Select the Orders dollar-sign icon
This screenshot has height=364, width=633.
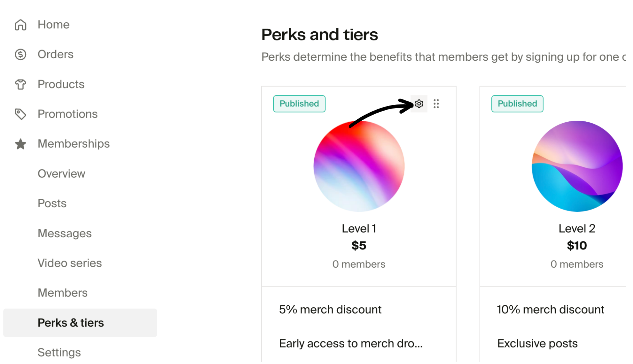click(21, 54)
